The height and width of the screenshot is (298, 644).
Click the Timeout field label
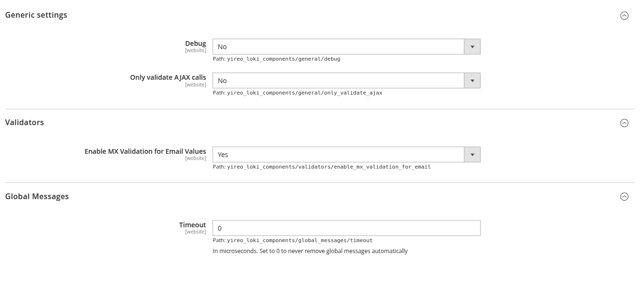tap(193, 225)
